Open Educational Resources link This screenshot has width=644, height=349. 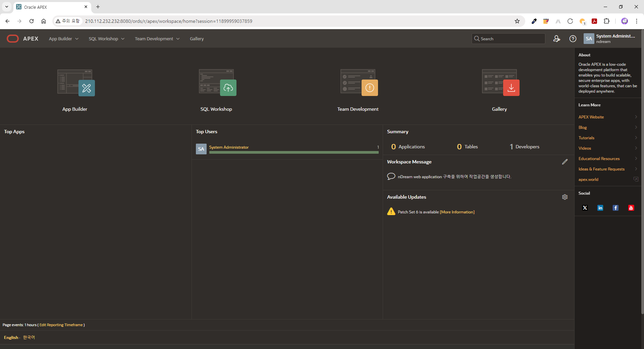coord(599,159)
